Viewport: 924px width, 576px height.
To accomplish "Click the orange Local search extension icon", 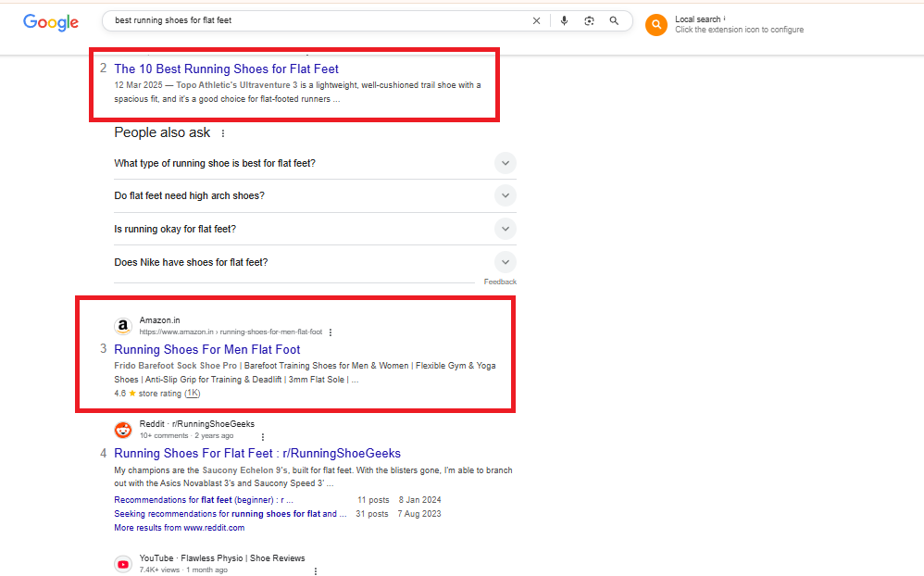I will tap(656, 25).
